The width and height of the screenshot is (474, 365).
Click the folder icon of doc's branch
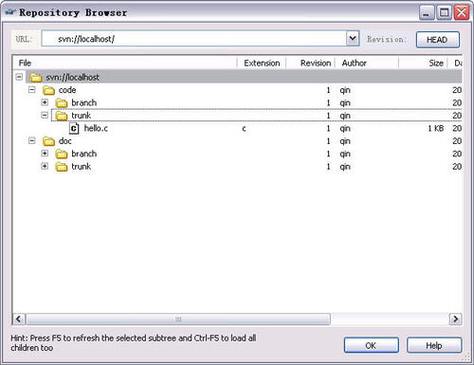coord(61,154)
